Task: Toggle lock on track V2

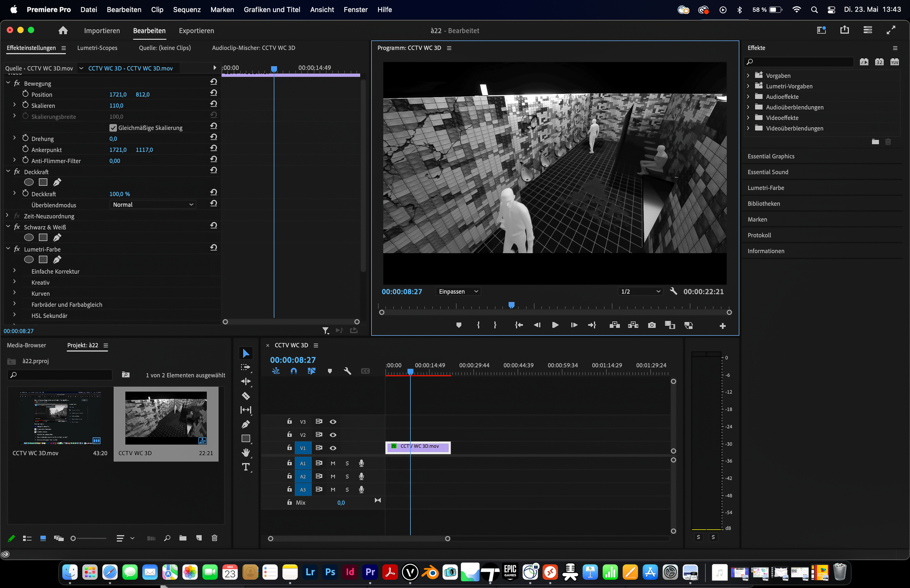Action: (x=289, y=434)
